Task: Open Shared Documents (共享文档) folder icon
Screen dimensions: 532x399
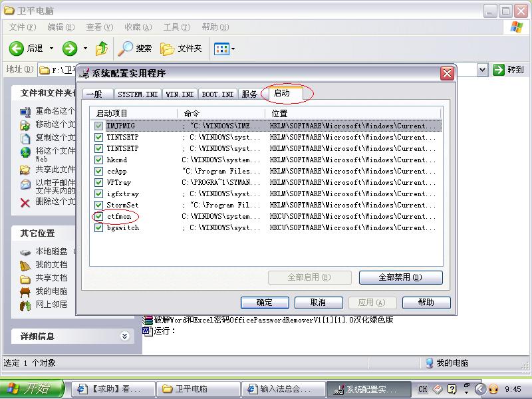Action: coord(25,279)
